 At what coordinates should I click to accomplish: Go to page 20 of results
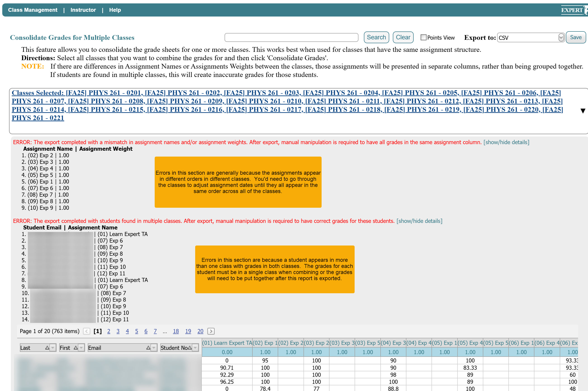[x=200, y=331]
